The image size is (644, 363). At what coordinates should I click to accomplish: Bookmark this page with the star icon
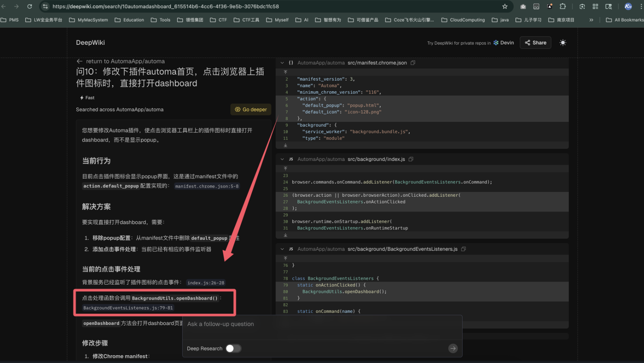(x=505, y=6)
